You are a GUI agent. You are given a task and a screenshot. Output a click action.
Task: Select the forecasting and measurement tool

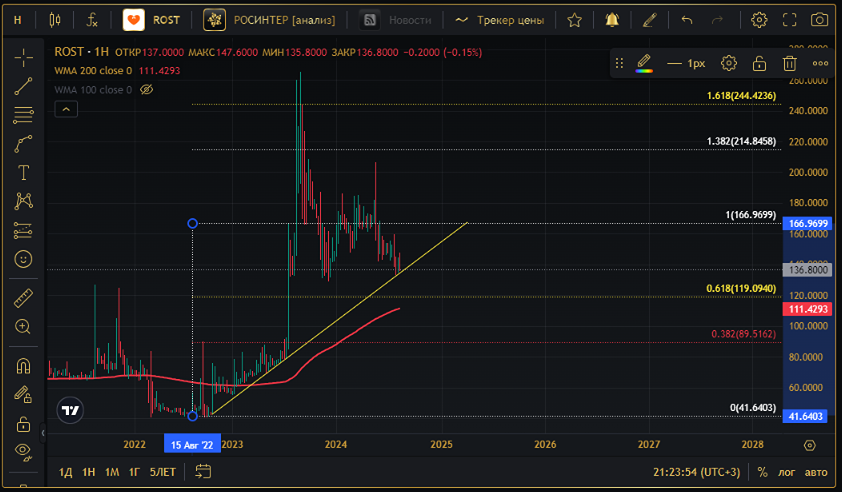[23, 230]
